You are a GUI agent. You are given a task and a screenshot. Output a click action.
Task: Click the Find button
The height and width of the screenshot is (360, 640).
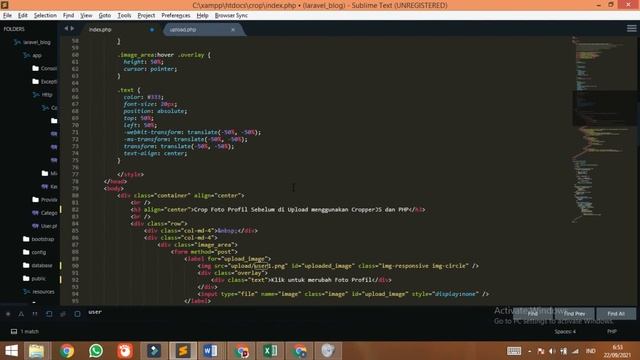533,313
